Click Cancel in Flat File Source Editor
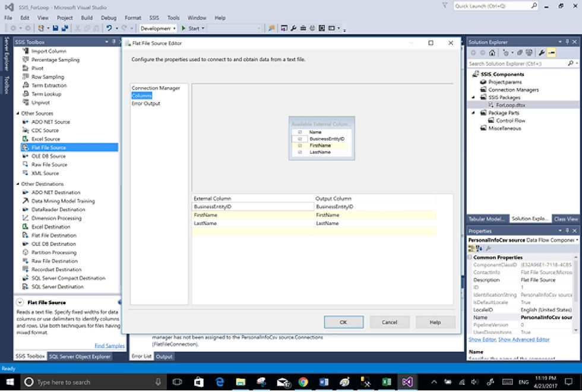Viewport: 582px width, 392px height. 390,322
